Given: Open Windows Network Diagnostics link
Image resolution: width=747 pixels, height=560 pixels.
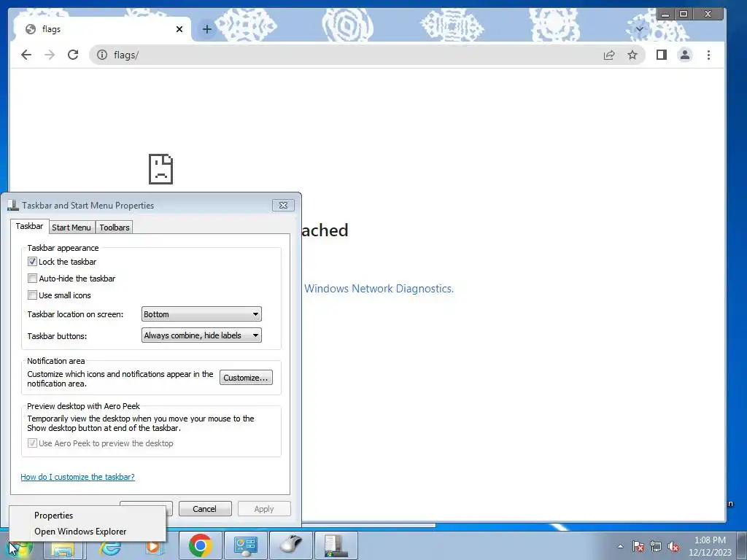Looking at the screenshot, I should pos(379,289).
